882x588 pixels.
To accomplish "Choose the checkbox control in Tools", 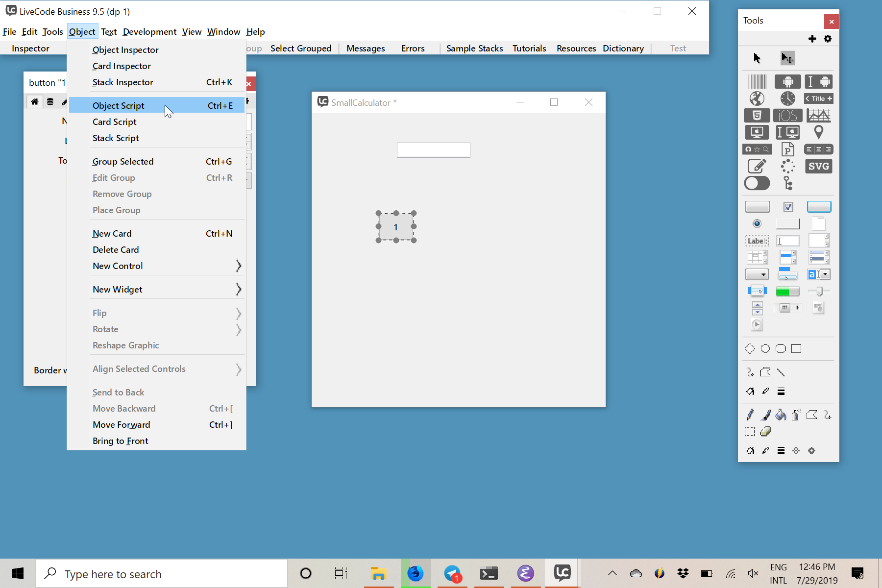I will coord(788,207).
